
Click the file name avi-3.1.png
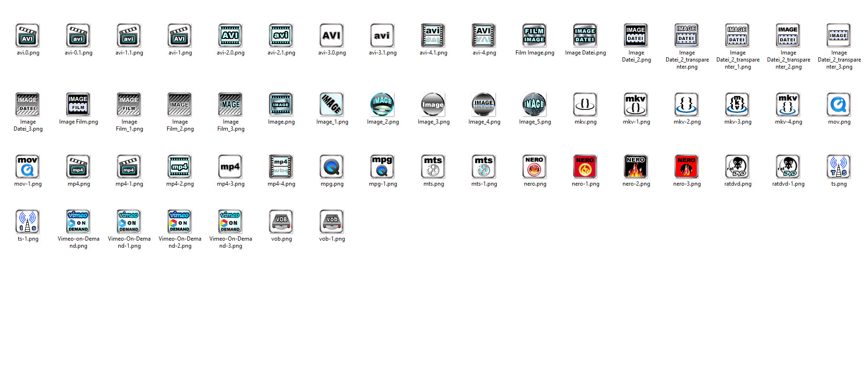point(383,53)
